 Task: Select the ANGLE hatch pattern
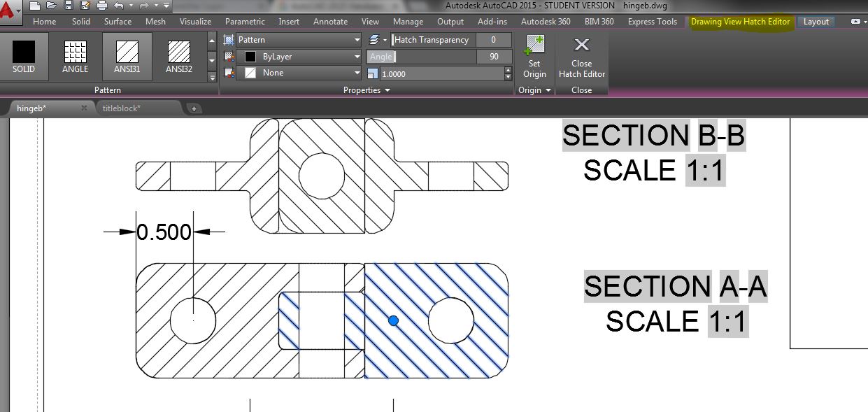[x=75, y=57]
